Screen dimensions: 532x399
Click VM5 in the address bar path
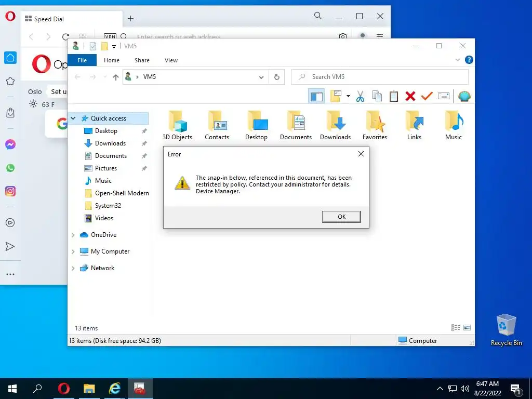pyautogui.click(x=149, y=77)
